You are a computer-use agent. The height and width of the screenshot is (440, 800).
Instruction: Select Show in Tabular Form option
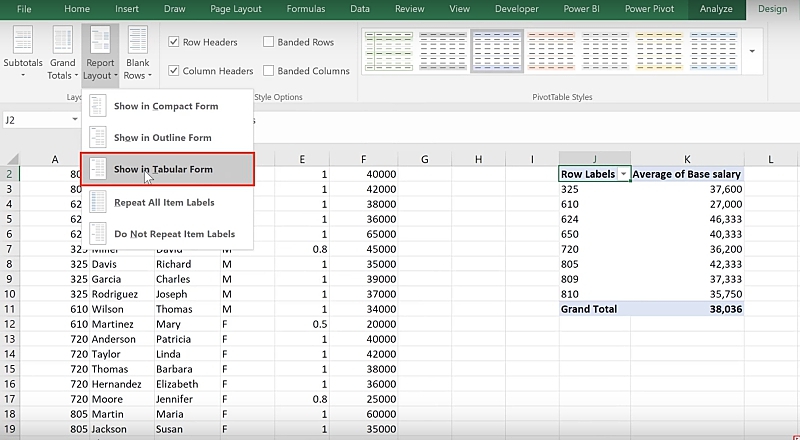[x=168, y=170]
